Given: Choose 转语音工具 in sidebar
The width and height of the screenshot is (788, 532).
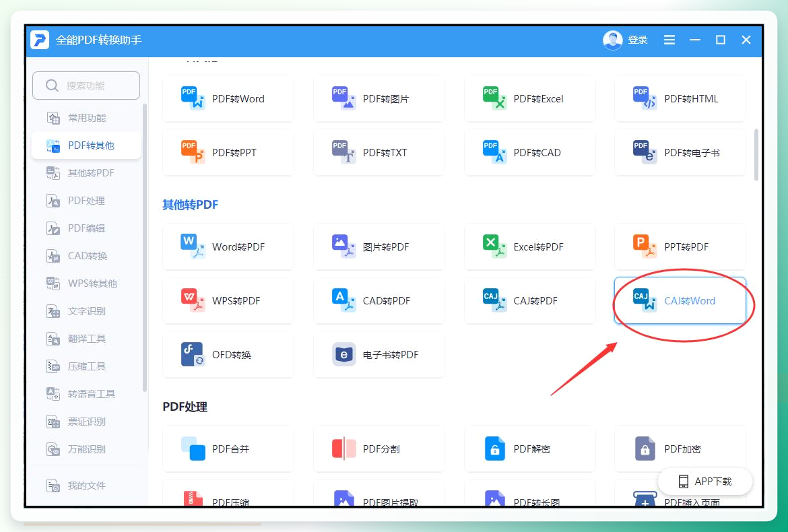Looking at the screenshot, I should [x=86, y=395].
